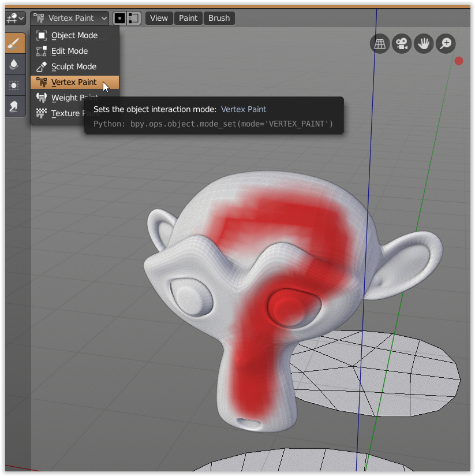
Task: Toggle vertex selection masking
Action: (x=133, y=18)
